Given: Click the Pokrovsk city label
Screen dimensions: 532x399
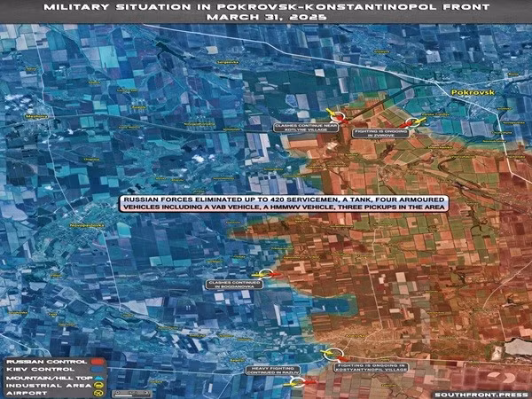Looking at the screenshot, I should 473,92.
